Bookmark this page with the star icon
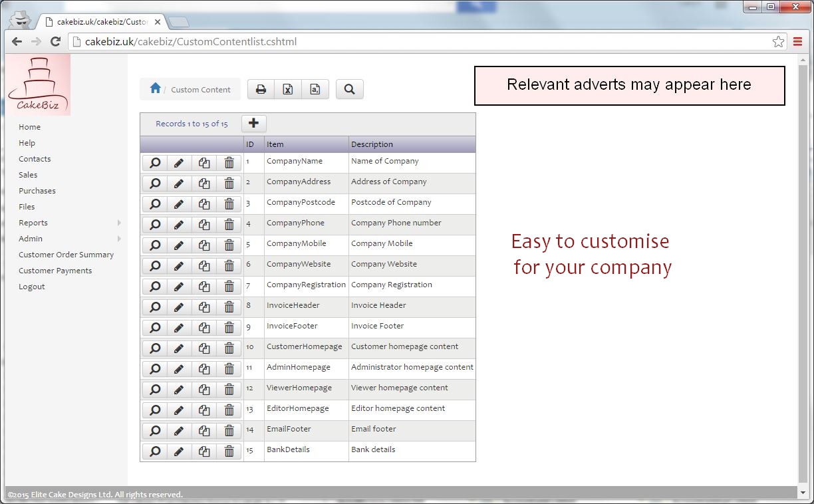 click(778, 41)
